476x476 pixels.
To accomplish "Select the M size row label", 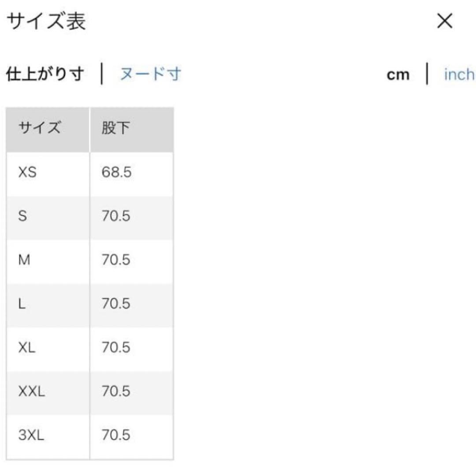I will 24,260.
